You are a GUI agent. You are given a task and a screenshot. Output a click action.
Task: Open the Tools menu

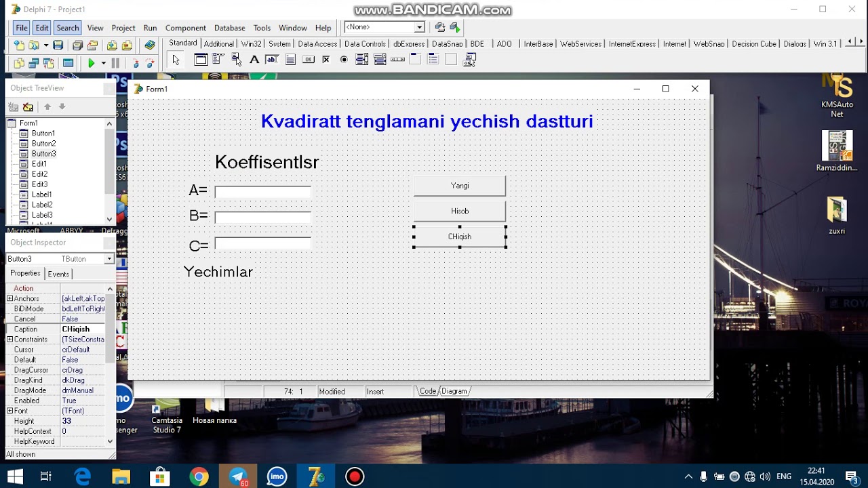pos(262,28)
